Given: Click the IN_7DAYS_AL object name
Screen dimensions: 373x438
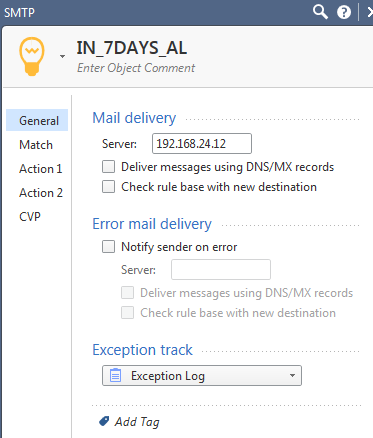Looking at the screenshot, I should (x=132, y=48).
